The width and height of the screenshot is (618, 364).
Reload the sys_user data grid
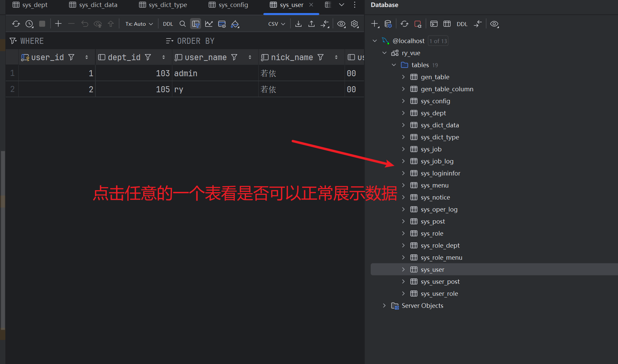tap(16, 24)
